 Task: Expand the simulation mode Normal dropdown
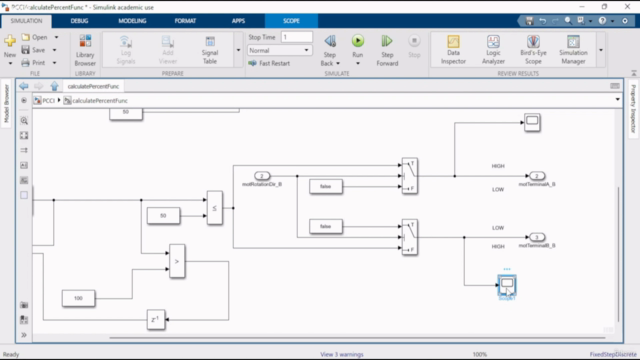click(279, 50)
